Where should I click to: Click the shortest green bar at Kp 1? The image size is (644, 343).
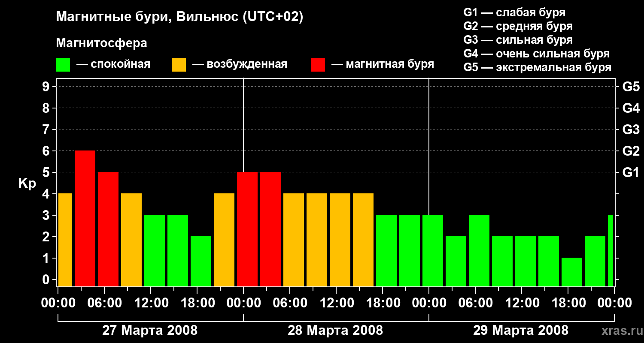pos(572,272)
